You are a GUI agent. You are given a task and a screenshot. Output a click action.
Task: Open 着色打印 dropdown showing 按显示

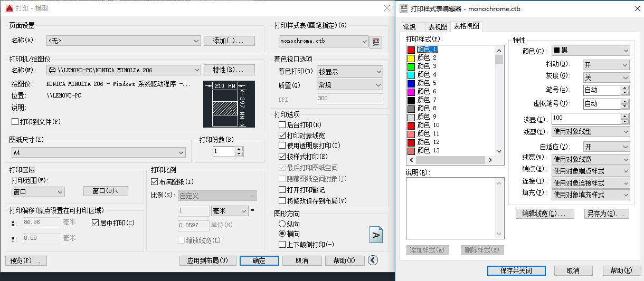coord(350,72)
